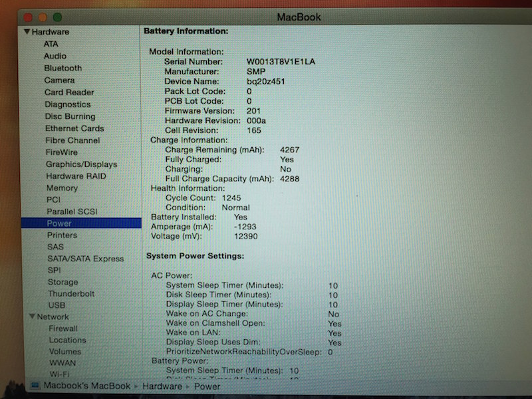Open the Bluetooth hardware entry
The image size is (532, 399).
click(63, 68)
